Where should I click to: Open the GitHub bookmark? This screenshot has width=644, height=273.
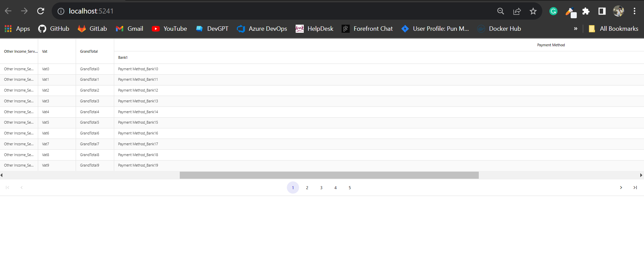click(54, 29)
